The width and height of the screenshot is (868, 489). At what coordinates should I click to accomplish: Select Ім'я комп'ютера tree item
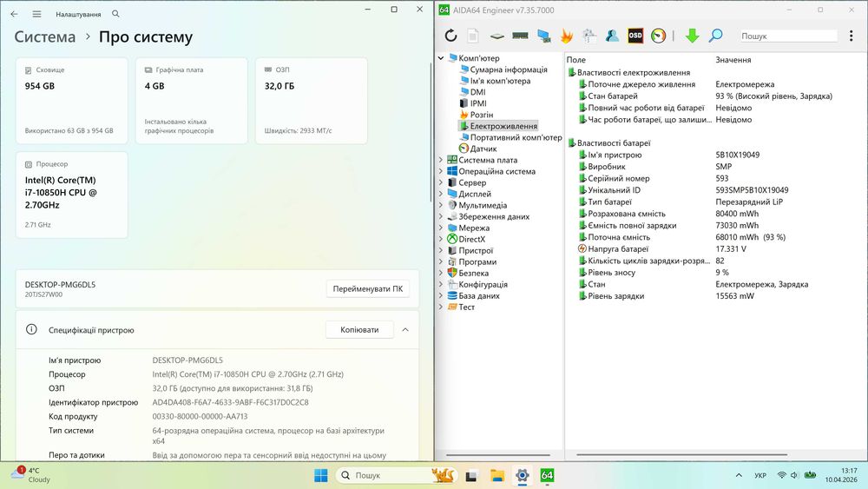click(x=500, y=81)
